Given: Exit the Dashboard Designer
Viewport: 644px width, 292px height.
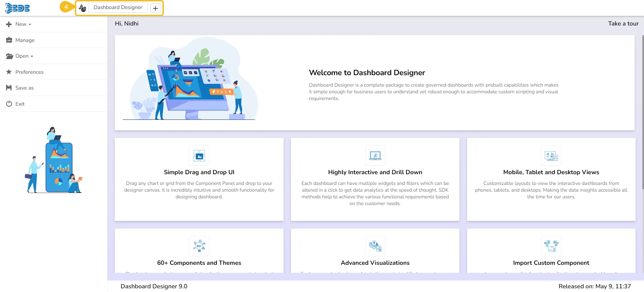Looking at the screenshot, I should coord(20,104).
